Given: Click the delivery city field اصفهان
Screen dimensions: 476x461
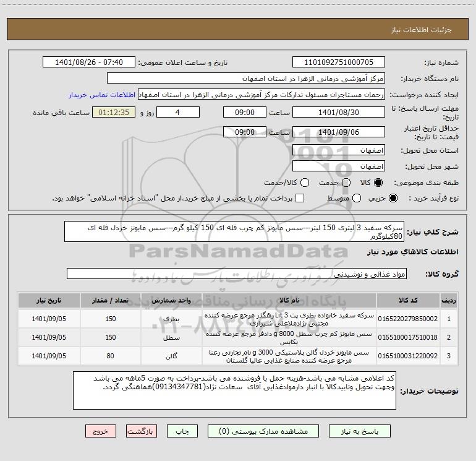Looking at the screenshot, I should 339,166.
